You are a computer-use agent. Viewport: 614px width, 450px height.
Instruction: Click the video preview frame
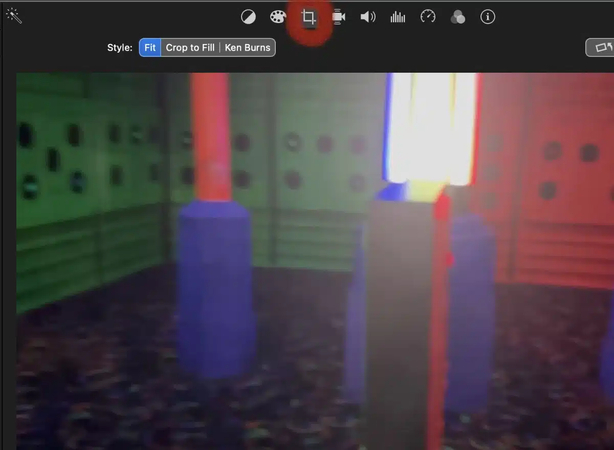315,261
